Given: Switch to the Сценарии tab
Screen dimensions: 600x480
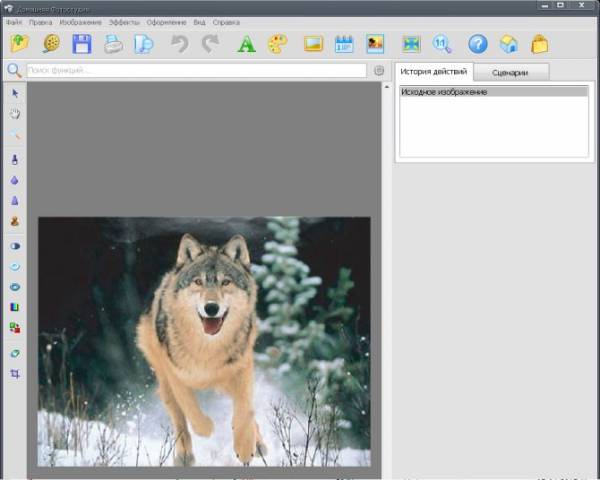Looking at the screenshot, I should point(510,72).
